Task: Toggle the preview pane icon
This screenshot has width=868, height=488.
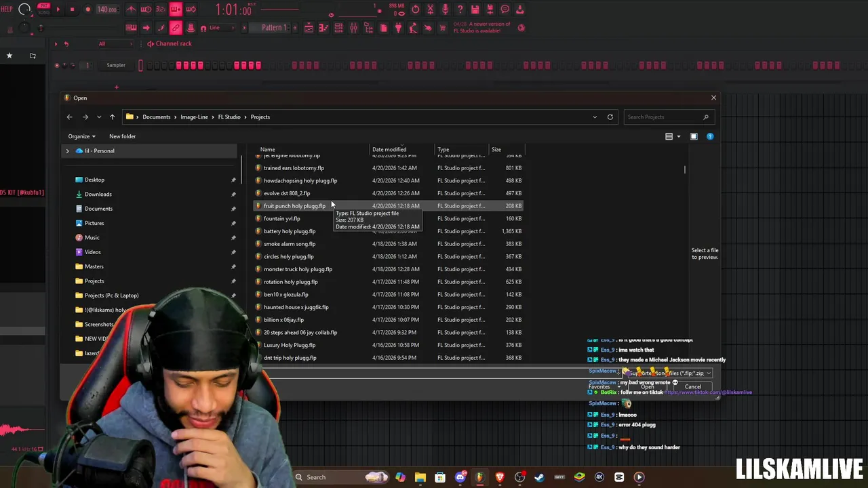Action: pos(694,136)
